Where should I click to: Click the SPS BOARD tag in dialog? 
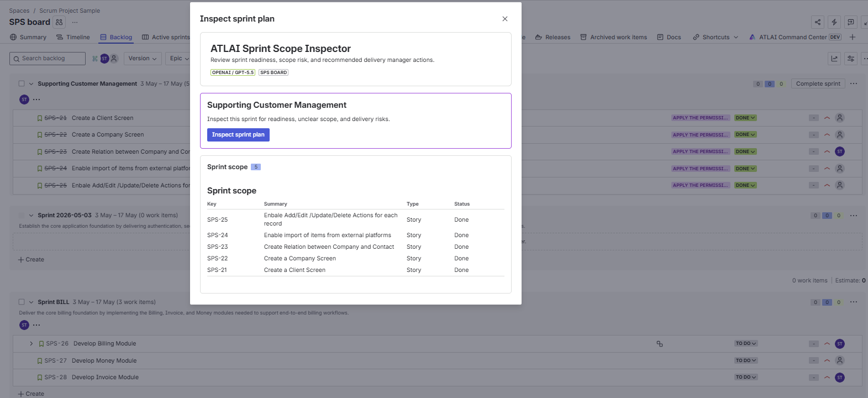[x=273, y=72]
